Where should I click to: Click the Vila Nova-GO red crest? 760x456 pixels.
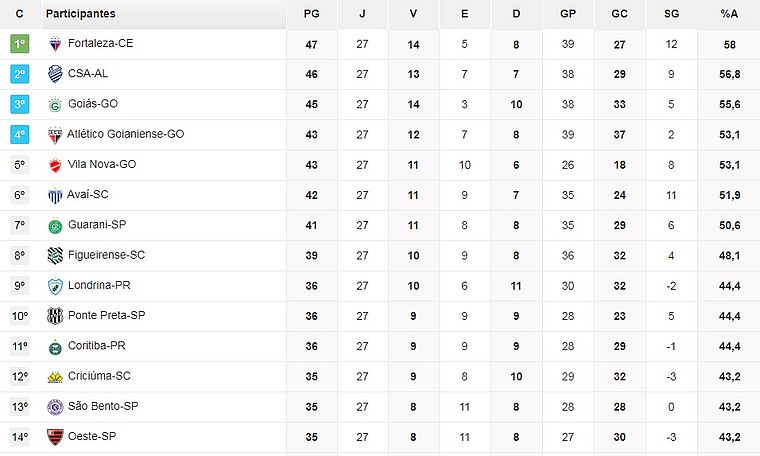(55, 165)
